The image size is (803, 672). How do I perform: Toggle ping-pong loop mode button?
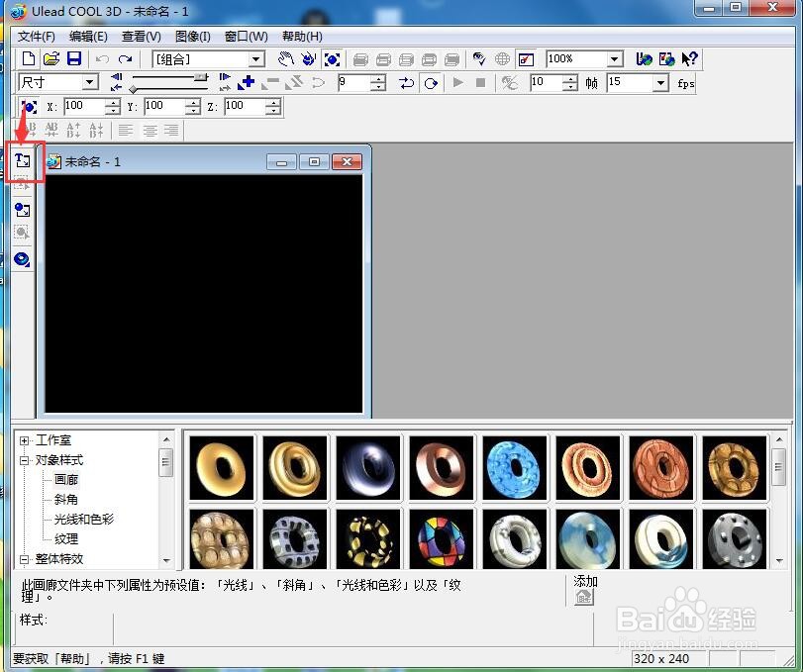[x=407, y=83]
